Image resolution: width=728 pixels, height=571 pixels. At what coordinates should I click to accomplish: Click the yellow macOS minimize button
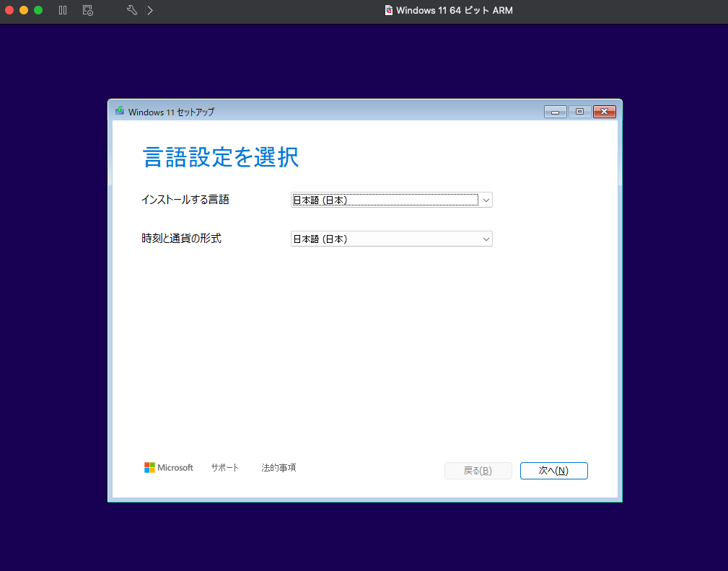coord(24,10)
